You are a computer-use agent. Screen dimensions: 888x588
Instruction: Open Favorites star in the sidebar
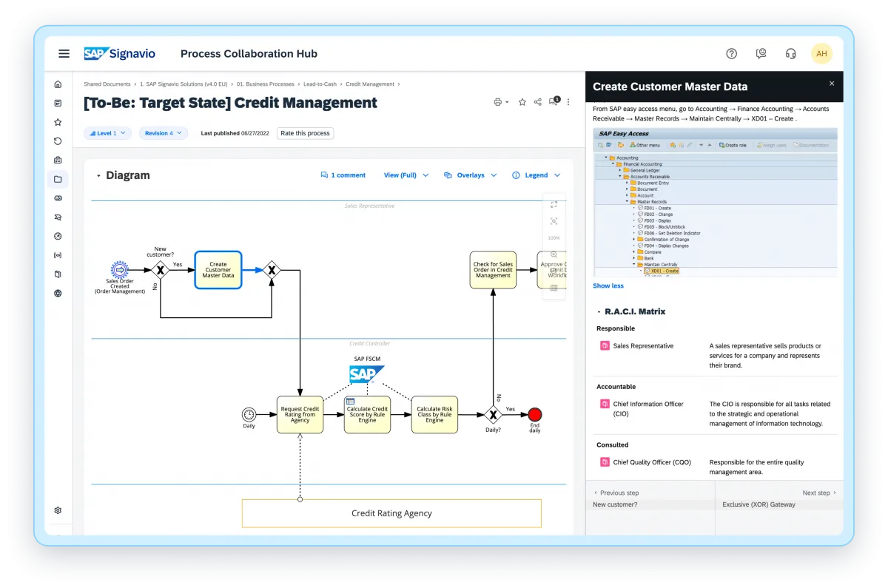coord(58,122)
